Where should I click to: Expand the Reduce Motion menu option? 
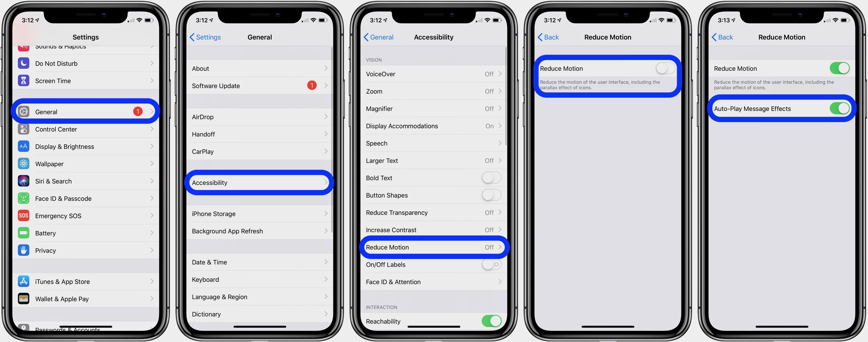coord(434,247)
